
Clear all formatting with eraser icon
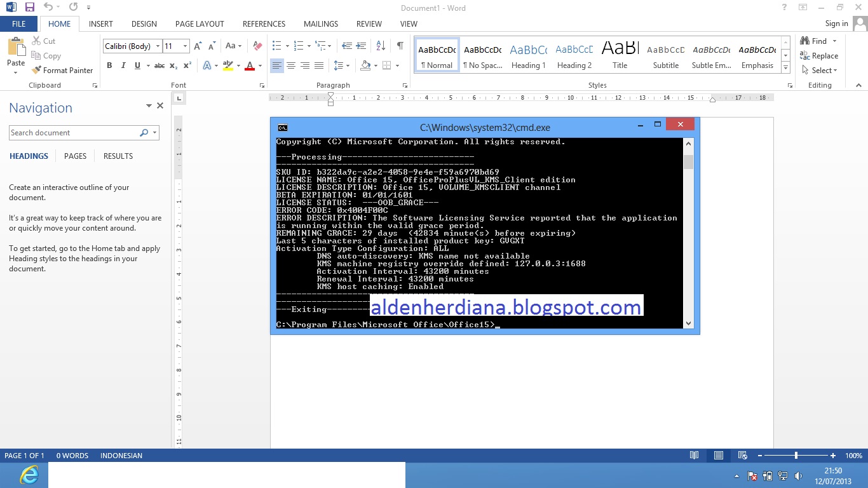pyautogui.click(x=257, y=46)
